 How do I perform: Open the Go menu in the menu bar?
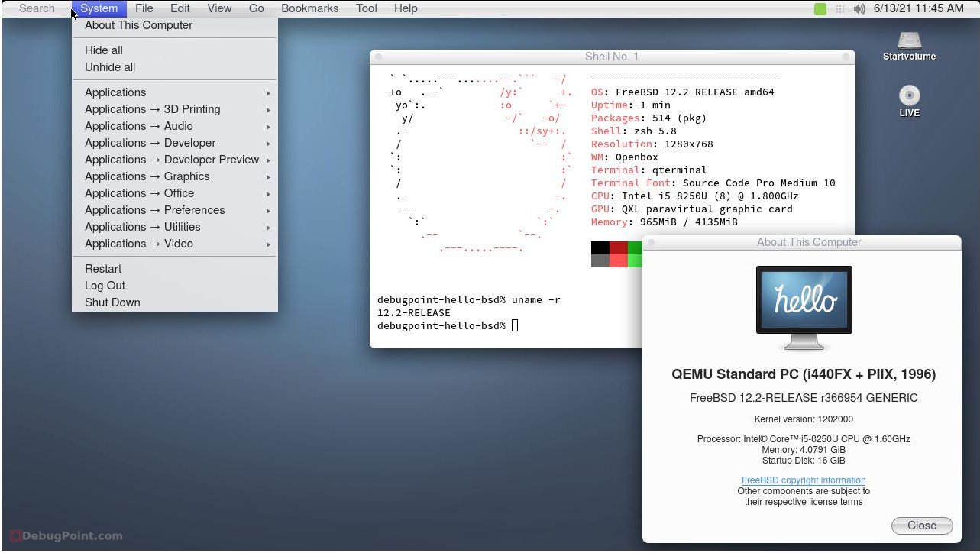pos(257,8)
